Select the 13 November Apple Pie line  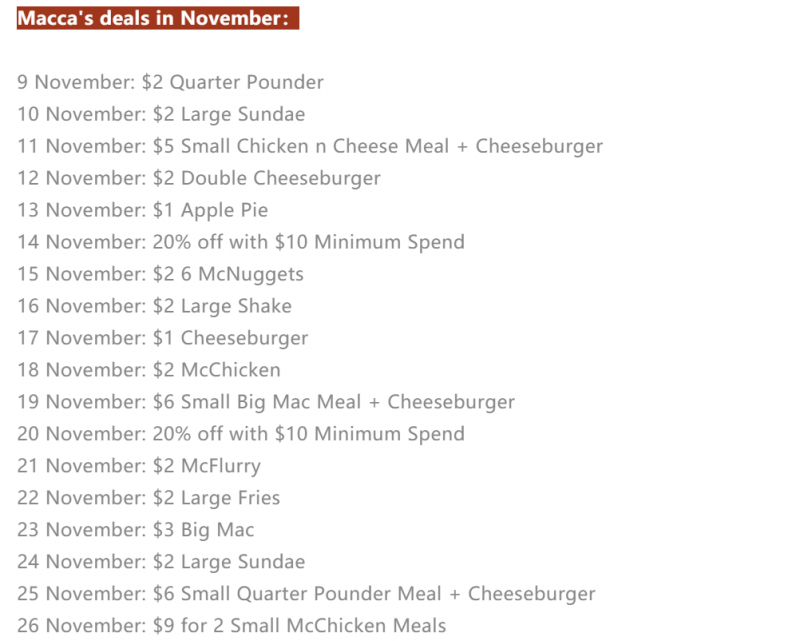point(143,210)
